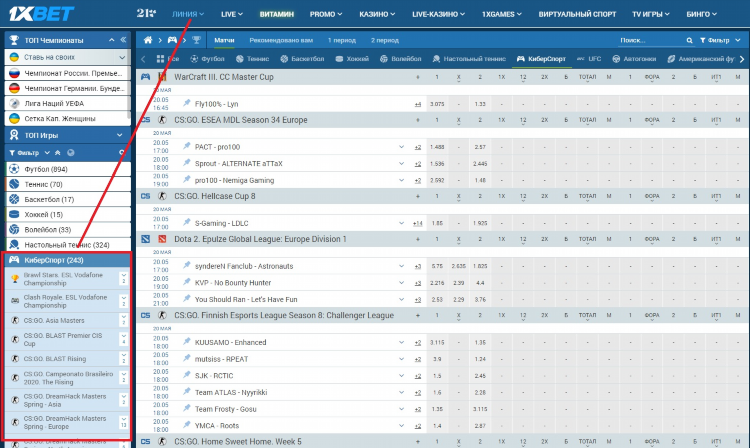The image size is (750, 448).
Task: Expand the Ставь на своих list
Action: [x=122, y=57]
